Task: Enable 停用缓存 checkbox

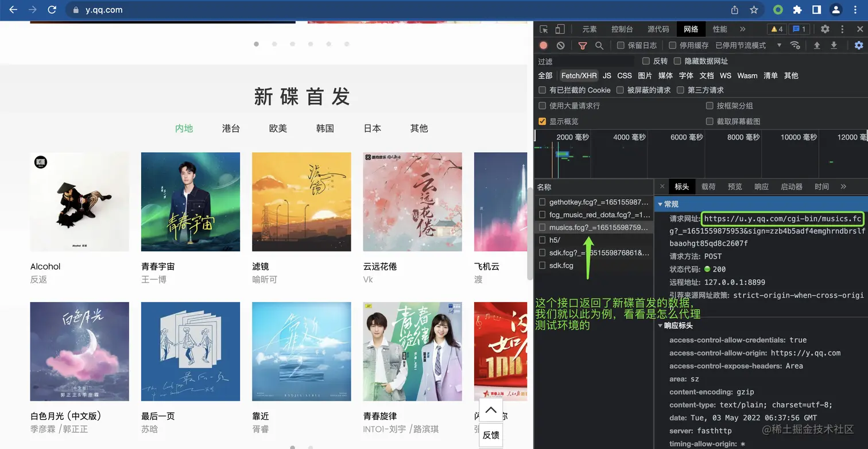Action: [x=672, y=45]
